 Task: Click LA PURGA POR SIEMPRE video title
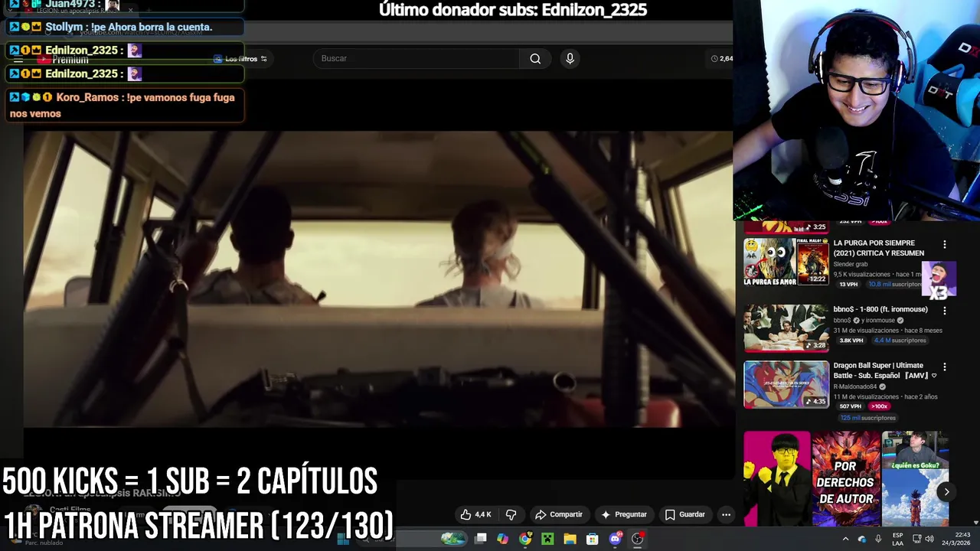coord(879,248)
